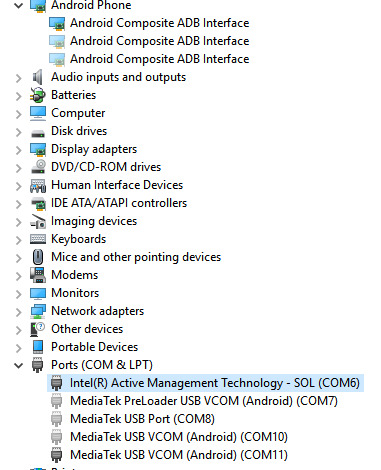The width and height of the screenshot is (381, 470).
Task: Click the Mice and other pointing devices icon
Action: [x=38, y=257]
